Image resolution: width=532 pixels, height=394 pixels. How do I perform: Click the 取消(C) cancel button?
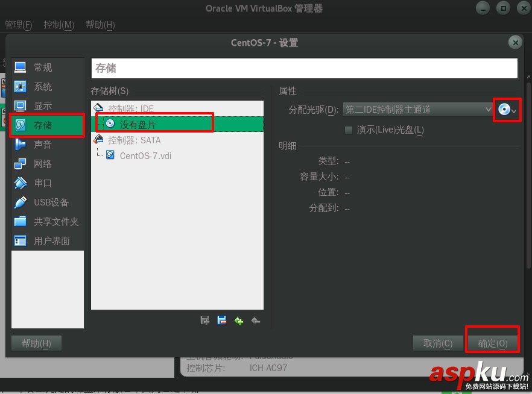439,342
